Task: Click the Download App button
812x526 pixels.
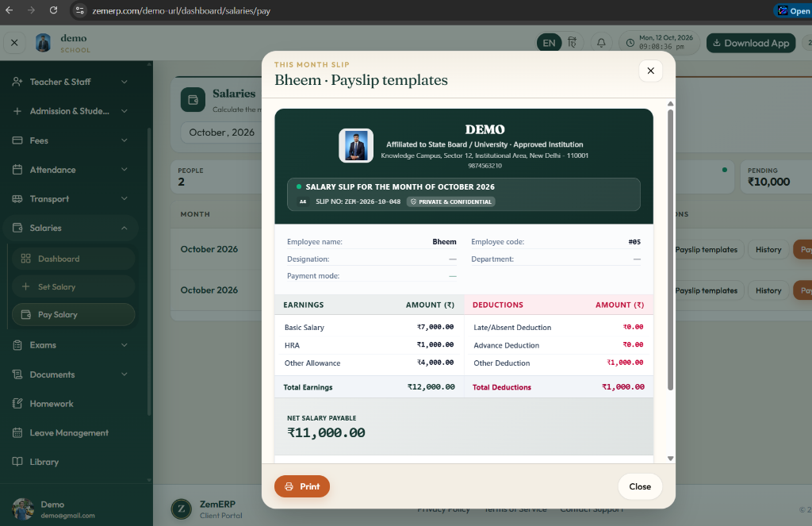Action: (x=751, y=43)
